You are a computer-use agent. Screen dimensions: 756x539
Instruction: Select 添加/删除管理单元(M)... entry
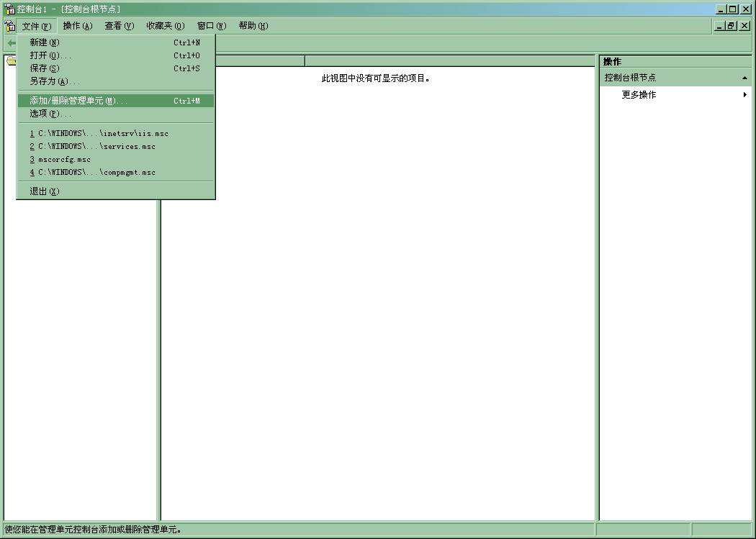(x=116, y=101)
